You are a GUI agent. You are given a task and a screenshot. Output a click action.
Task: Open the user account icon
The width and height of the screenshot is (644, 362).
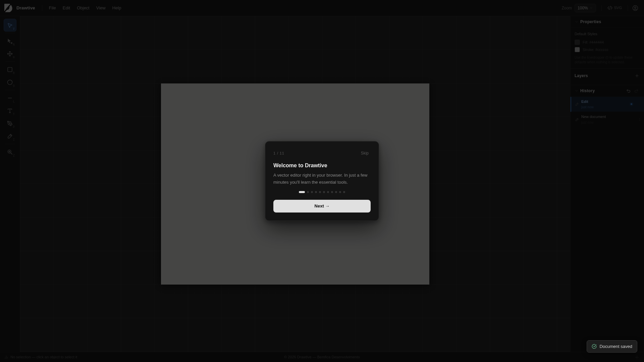click(x=635, y=8)
